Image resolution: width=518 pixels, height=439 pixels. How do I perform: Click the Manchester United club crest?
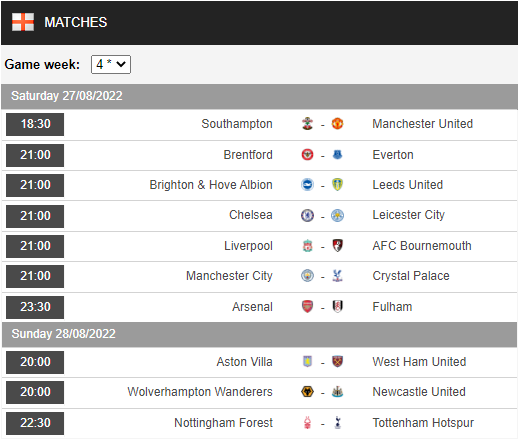(337, 124)
